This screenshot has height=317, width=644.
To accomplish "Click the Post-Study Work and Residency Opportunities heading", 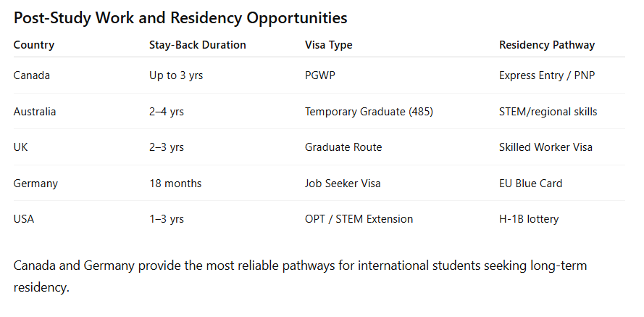I will coord(180,17).
